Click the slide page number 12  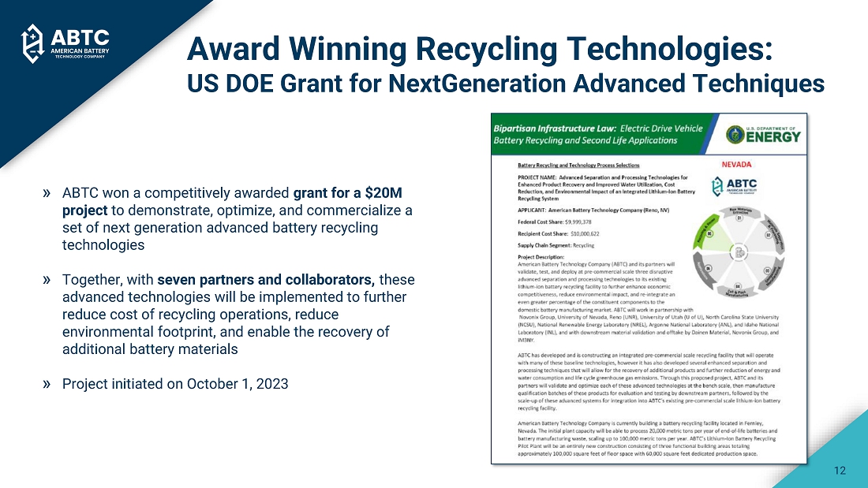click(x=839, y=471)
